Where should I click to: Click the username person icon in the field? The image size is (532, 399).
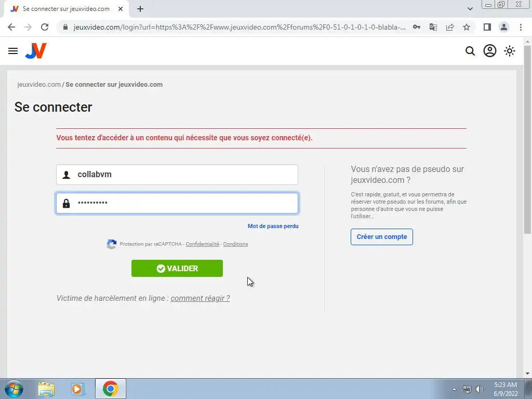coord(66,175)
